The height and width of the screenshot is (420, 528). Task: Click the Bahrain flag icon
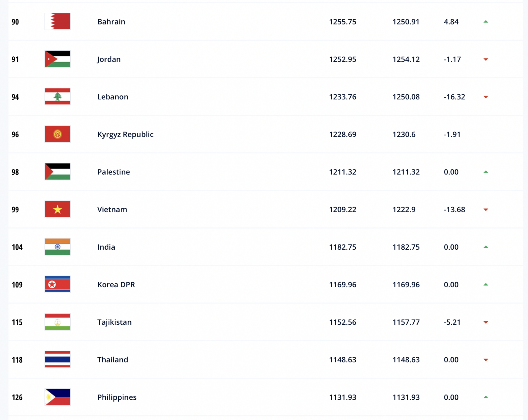point(57,21)
